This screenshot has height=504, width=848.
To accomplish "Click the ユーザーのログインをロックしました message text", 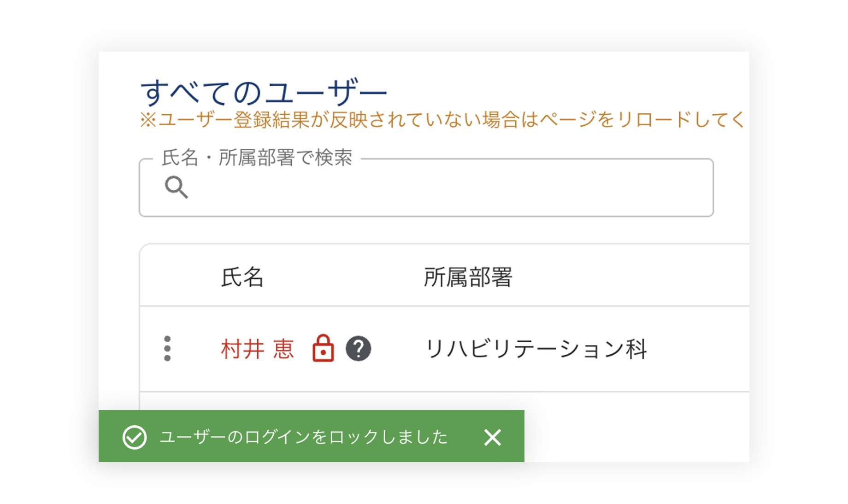I will 304,437.
